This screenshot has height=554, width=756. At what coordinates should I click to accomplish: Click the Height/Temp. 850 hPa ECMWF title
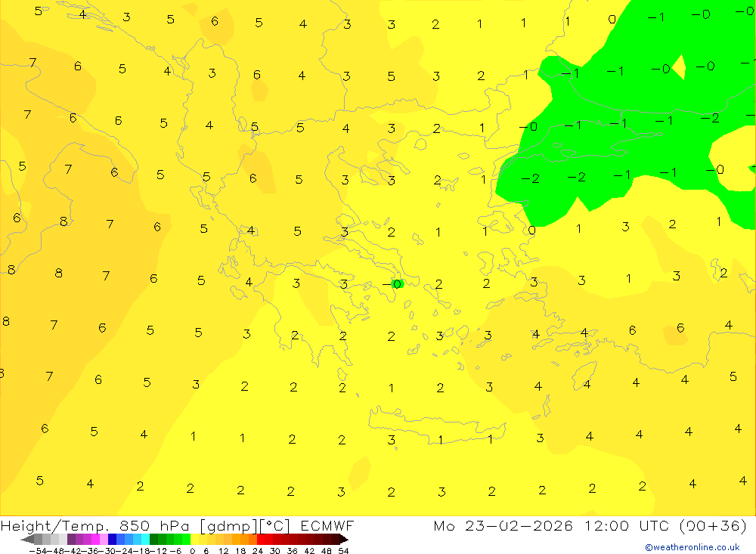pos(177,525)
